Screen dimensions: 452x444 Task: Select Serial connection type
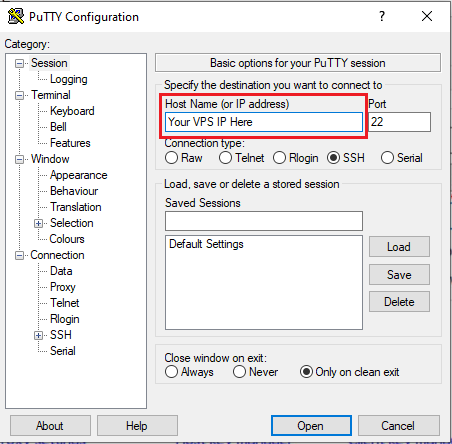387,158
